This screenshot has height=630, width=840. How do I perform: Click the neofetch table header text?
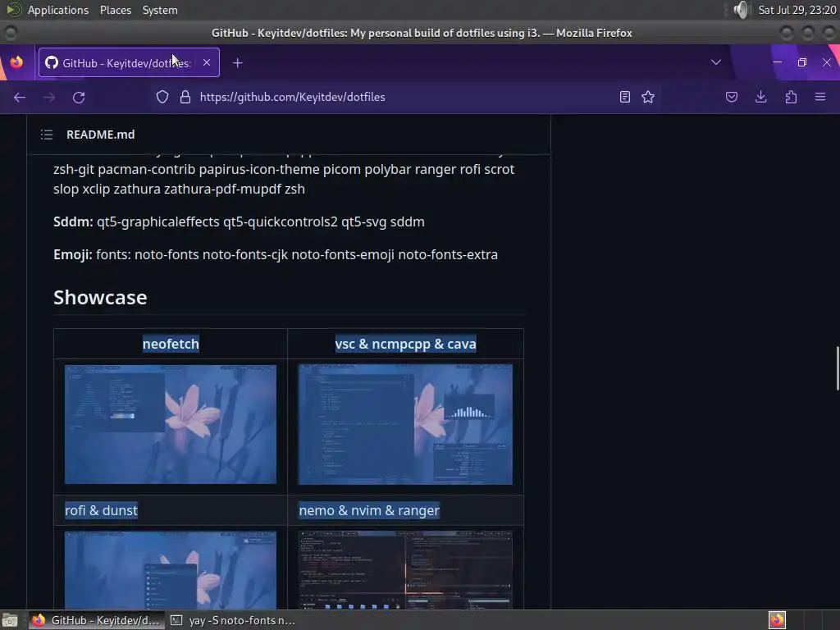click(171, 344)
